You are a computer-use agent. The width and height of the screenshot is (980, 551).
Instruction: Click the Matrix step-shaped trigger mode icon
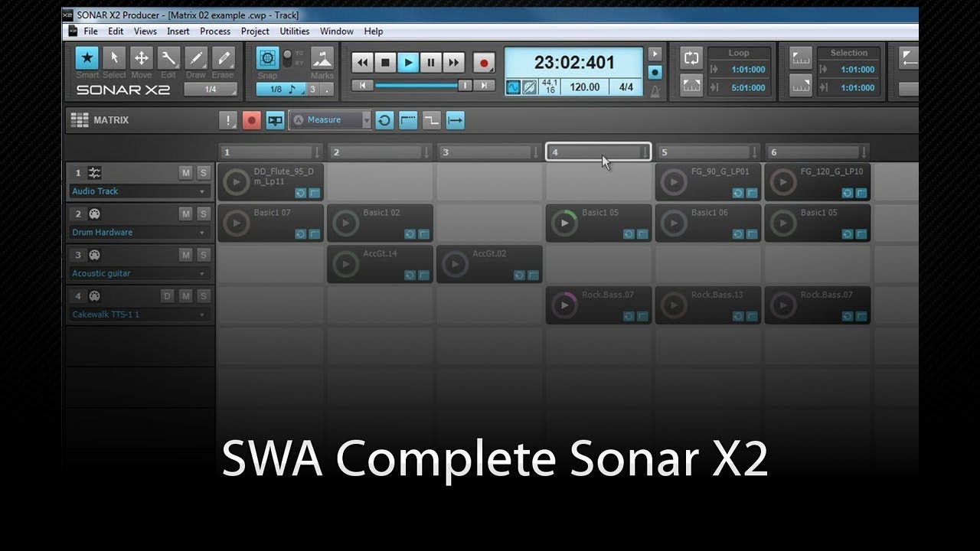coord(432,120)
